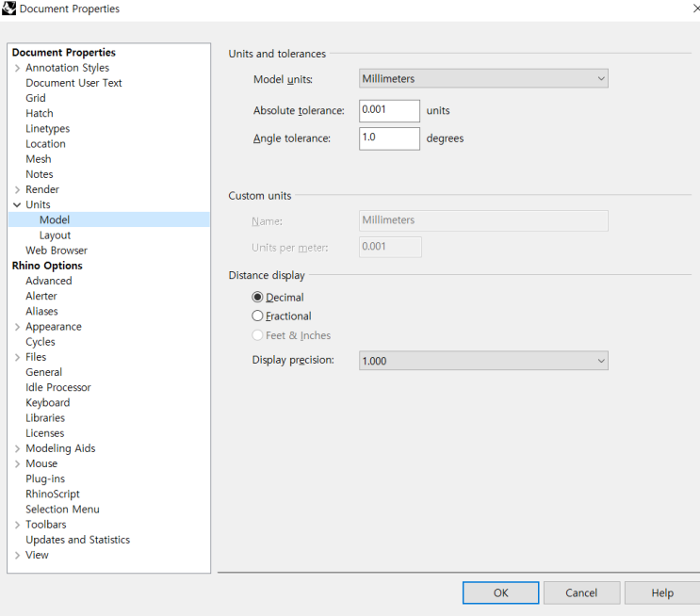Open the Aliases options page
The image size is (700, 616).
click(x=41, y=312)
